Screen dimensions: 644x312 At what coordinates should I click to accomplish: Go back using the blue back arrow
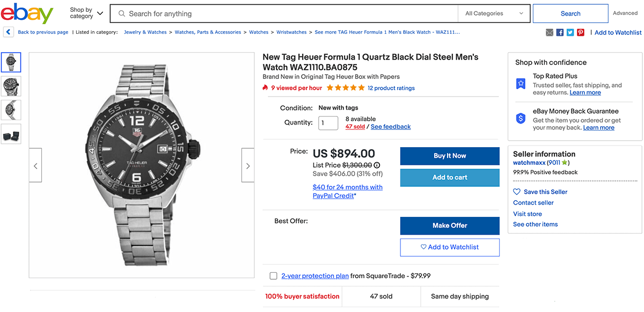[x=9, y=32]
